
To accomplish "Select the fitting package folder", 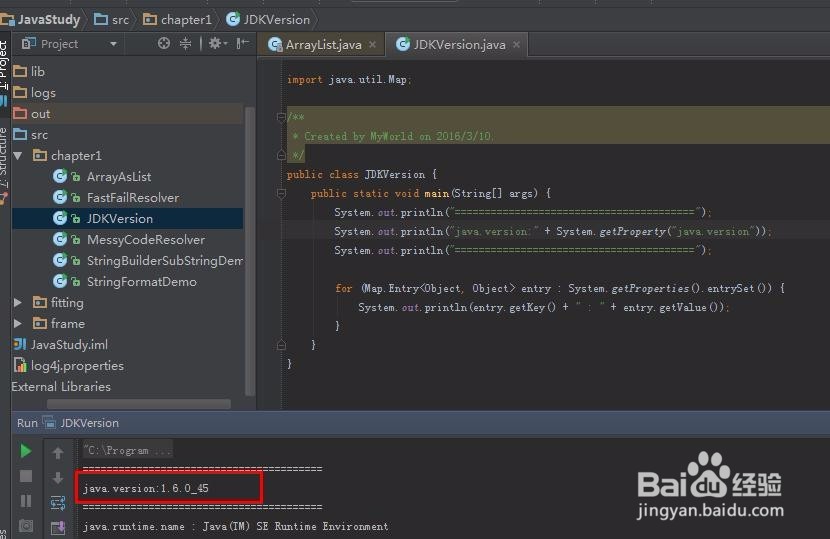I will pos(58,302).
